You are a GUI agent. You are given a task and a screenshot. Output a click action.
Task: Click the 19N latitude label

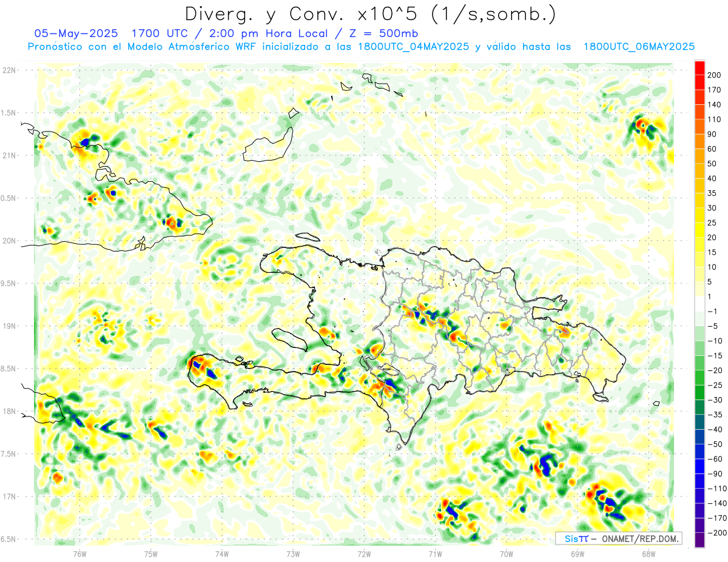(9, 326)
